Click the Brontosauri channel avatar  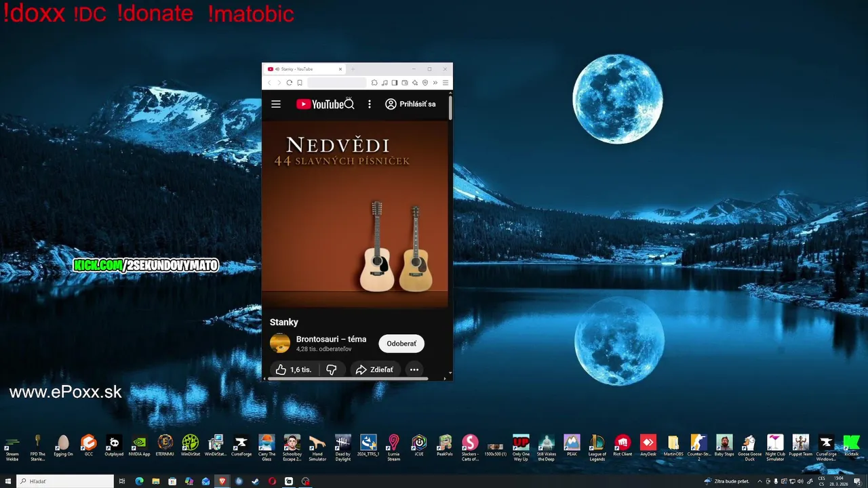(x=280, y=344)
